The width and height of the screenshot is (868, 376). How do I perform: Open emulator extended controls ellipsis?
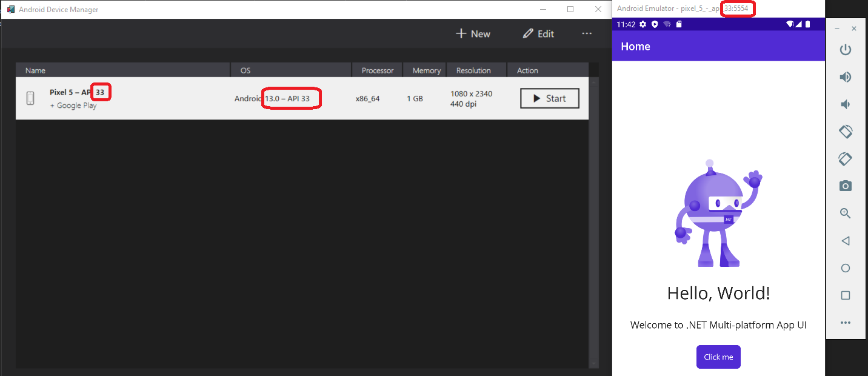(x=846, y=323)
